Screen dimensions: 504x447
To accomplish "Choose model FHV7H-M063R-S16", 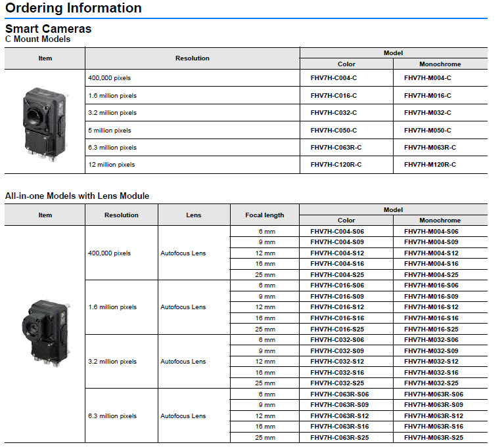I will [x=433, y=427].
